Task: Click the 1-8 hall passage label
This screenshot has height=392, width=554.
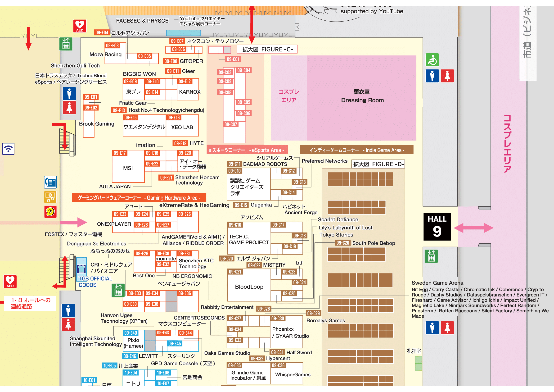Action: 30,303
